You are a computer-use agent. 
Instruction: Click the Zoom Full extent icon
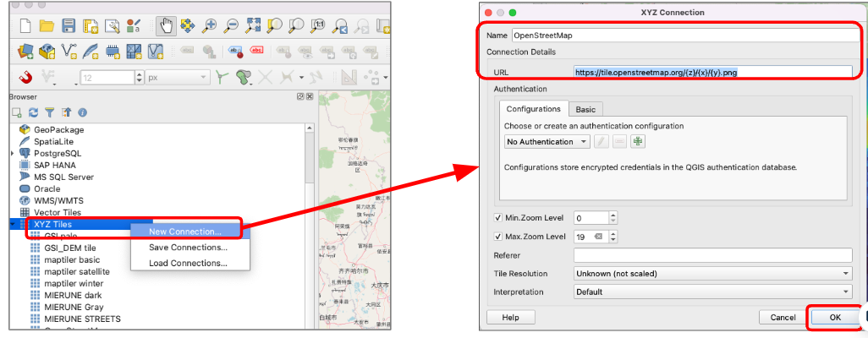[252, 25]
